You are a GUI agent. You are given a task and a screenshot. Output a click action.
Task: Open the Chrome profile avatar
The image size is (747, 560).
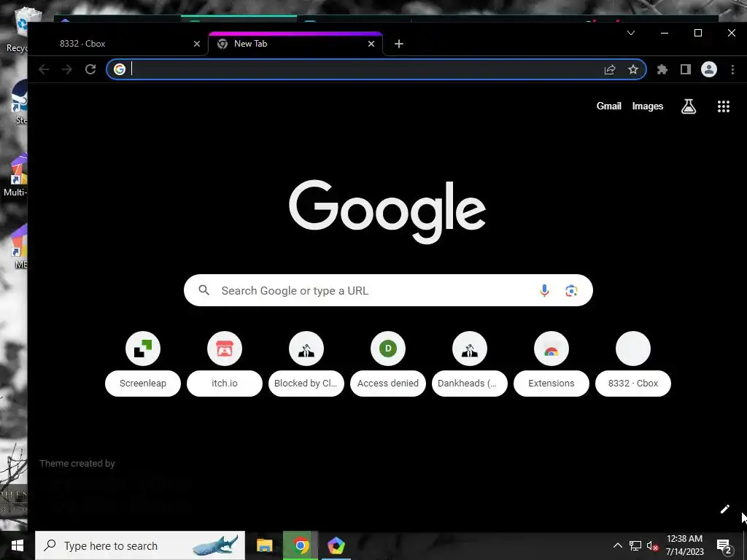709,69
